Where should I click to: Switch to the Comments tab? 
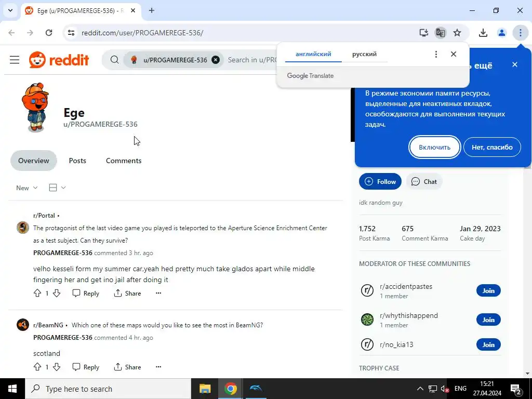tap(124, 161)
